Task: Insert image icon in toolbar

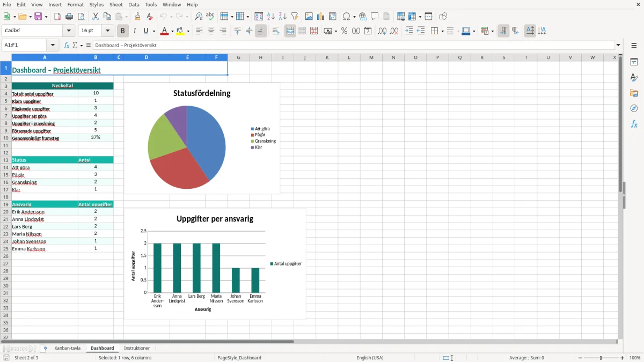Action: click(309, 17)
